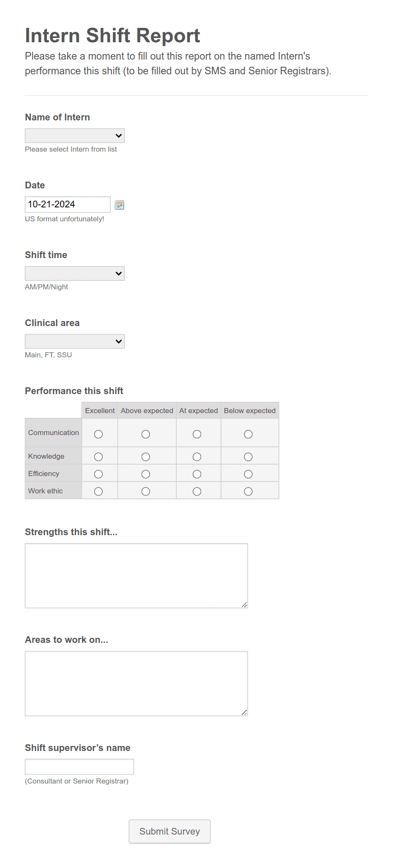Click inside the Date input field
Viewport: 393px width, 868px height.
coord(68,204)
